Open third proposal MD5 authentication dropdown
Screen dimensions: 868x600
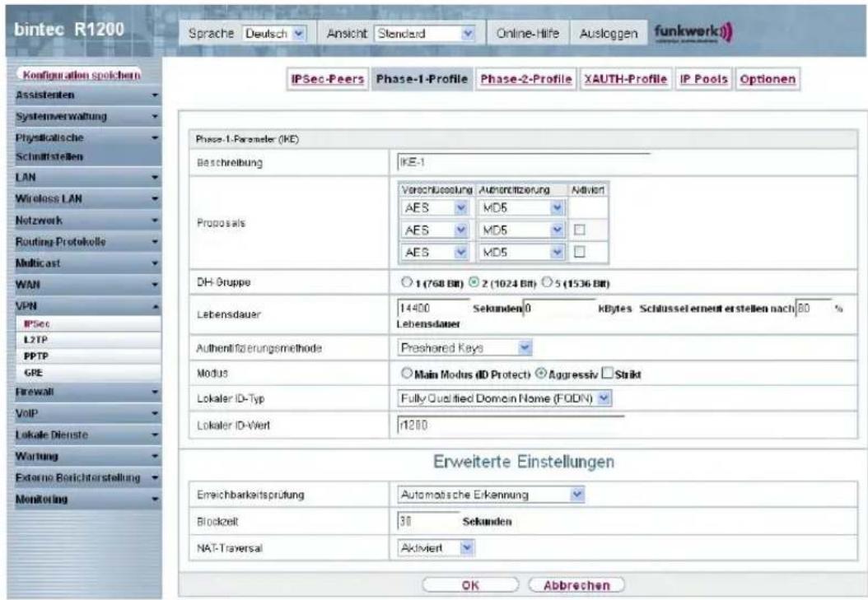[x=521, y=252]
